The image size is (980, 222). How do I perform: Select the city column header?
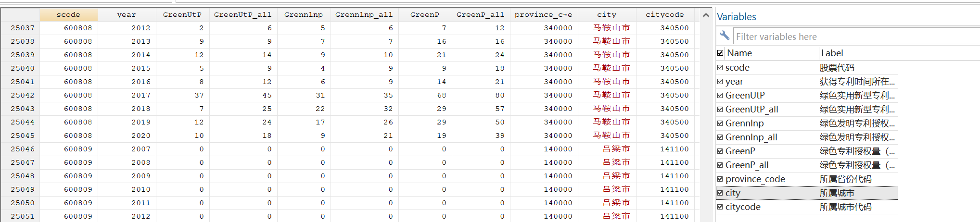tap(607, 15)
